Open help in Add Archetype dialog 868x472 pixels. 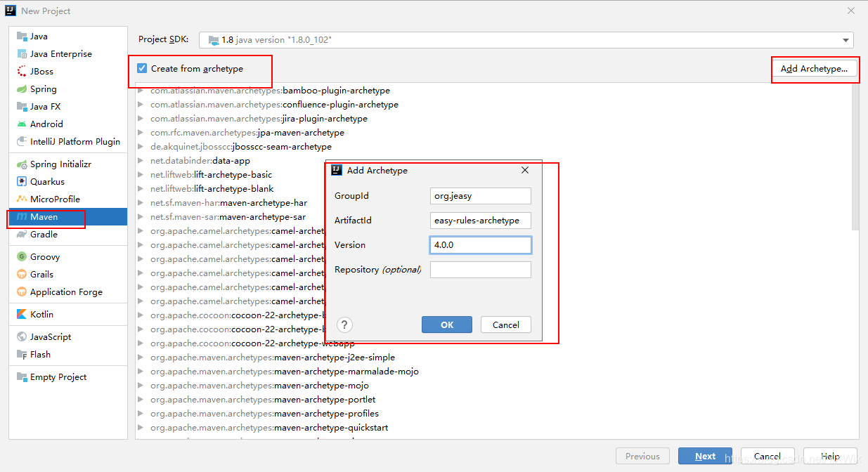point(344,324)
